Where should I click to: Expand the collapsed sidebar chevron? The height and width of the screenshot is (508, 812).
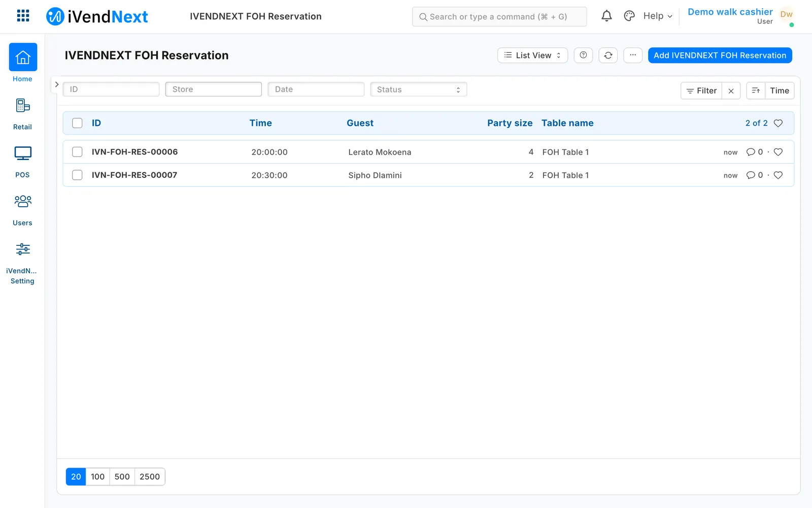(57, 84)
